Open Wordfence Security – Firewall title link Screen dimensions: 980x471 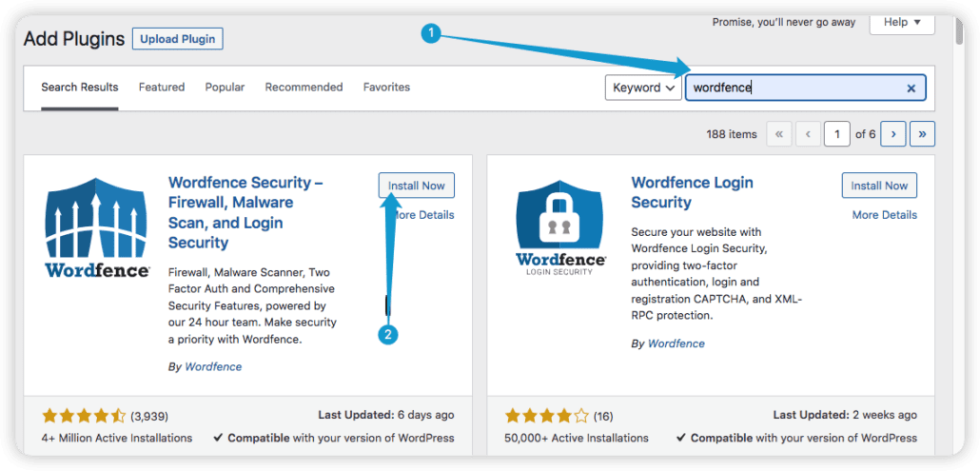245,212
